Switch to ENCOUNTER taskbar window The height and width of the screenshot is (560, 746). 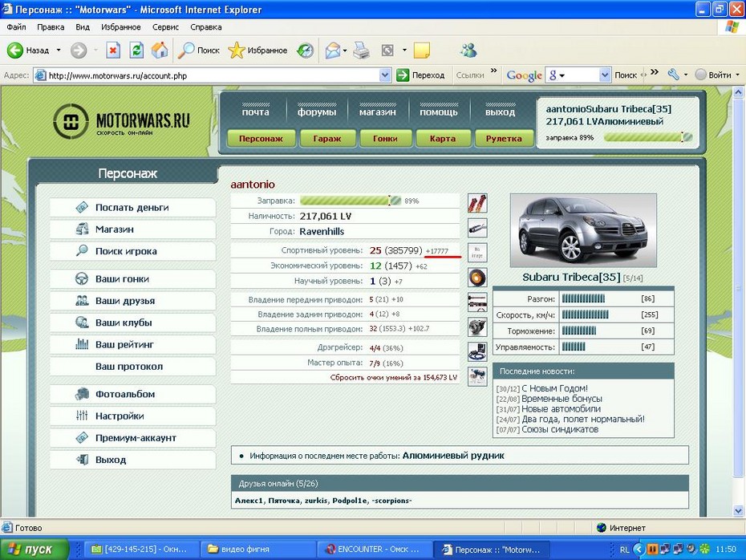coord(374,549)
